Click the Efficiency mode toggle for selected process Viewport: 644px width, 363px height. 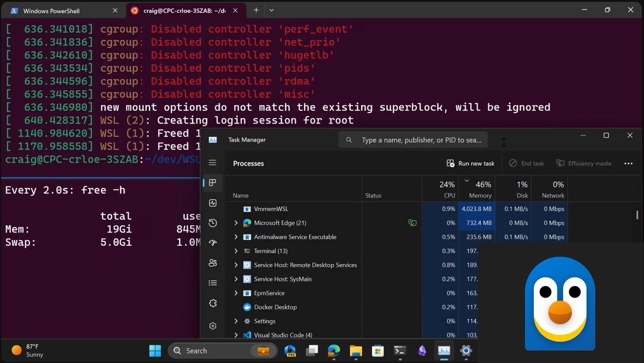point(584,163)
